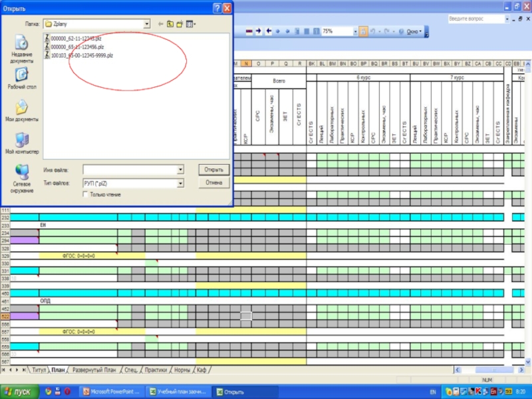Create a new folder in dialog
Viewport: 532px width, 399px height.
(180, 24)
